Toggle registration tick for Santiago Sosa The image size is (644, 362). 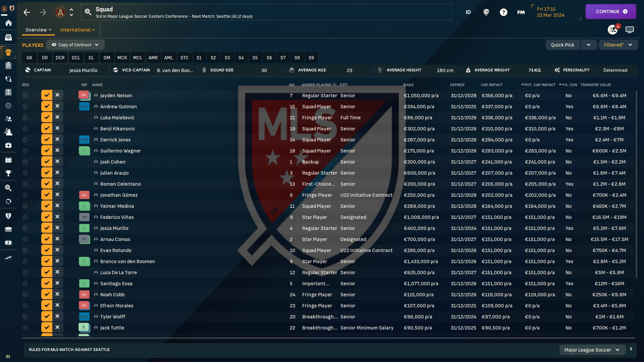[47, 283]
